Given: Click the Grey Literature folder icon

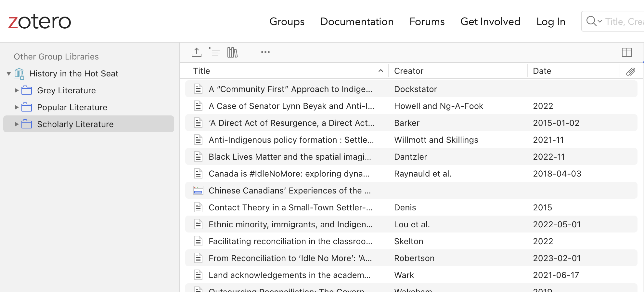Looking at the screenshot, I should point(27,90).
